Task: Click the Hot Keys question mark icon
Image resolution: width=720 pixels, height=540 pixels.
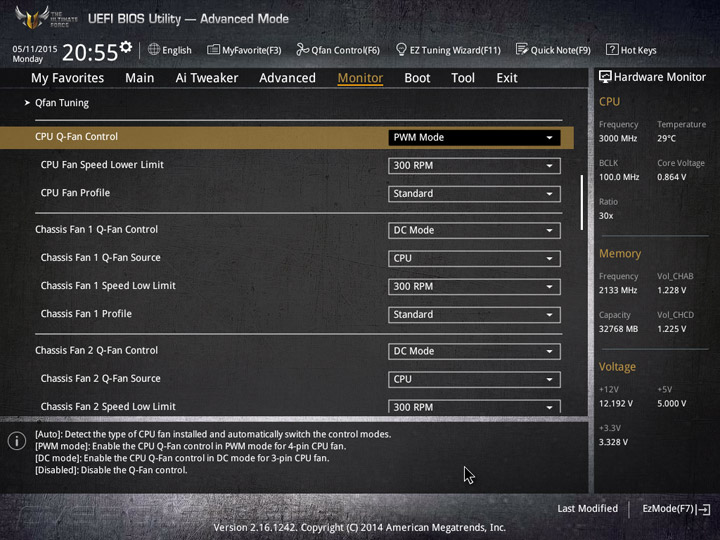Action: point(612,50)
